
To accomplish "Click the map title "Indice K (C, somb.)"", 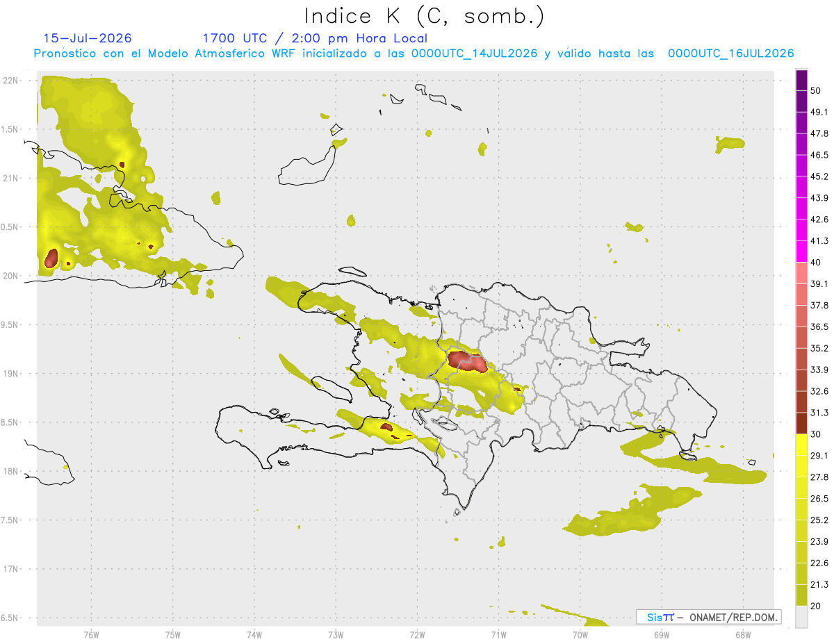I will tap(425, 17).
